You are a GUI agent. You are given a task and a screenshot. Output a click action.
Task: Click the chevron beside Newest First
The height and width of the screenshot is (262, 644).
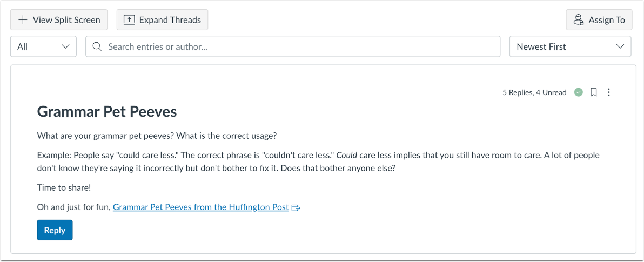pyautogui.click(x=620, y=46)
